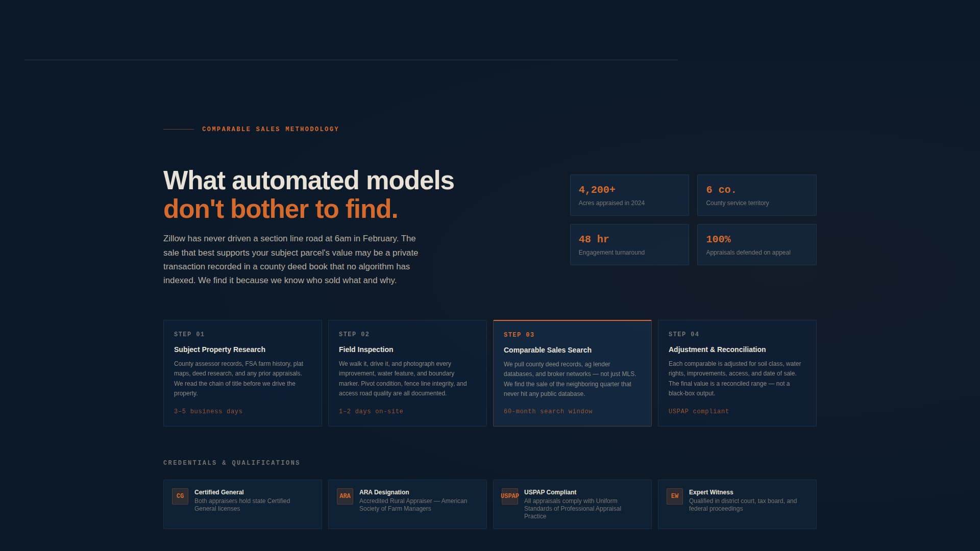Click the USPAP badge icon

point(509,496)
